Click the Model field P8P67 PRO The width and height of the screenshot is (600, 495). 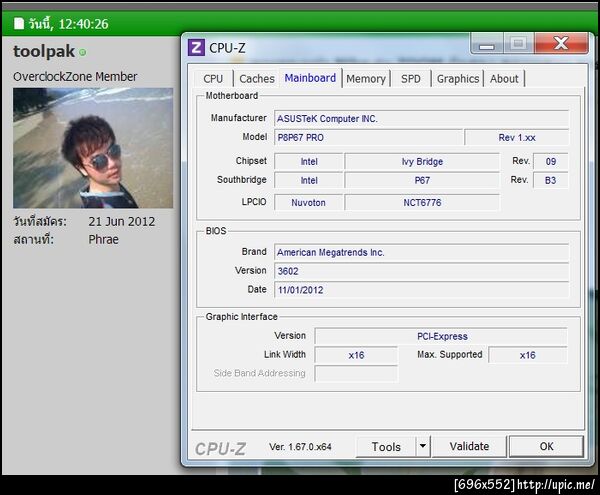[x=368, y=137]
